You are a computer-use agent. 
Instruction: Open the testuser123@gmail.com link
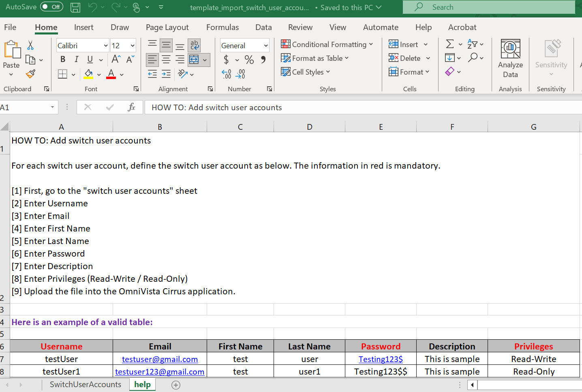[160, 372]
